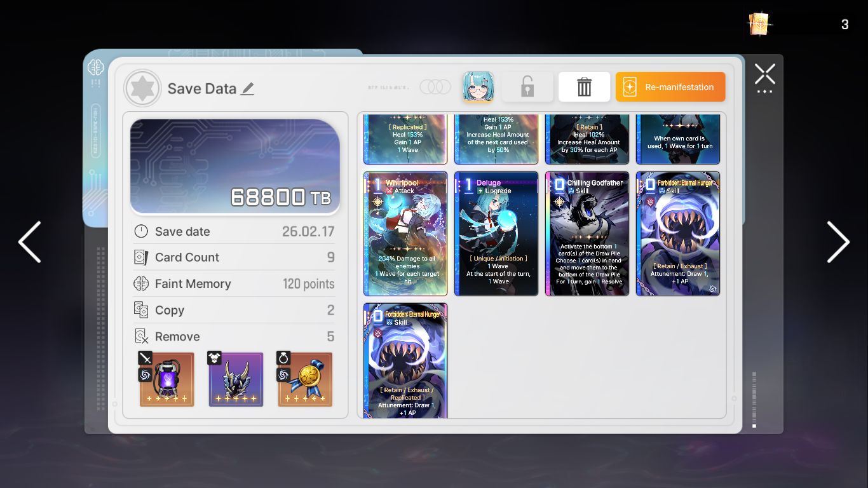
Task: Select the Whirlpool attack card
Action: 405,234
